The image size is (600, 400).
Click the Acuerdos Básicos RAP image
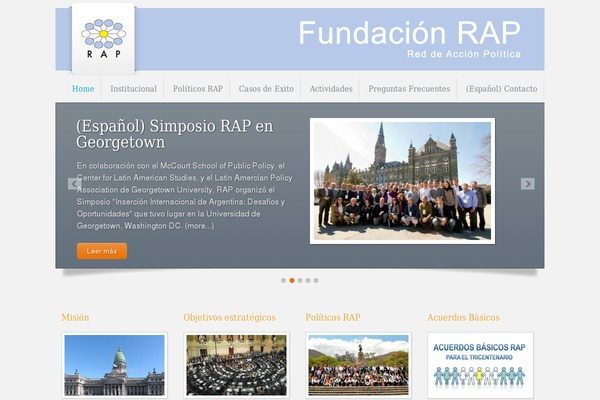(480, 365)
